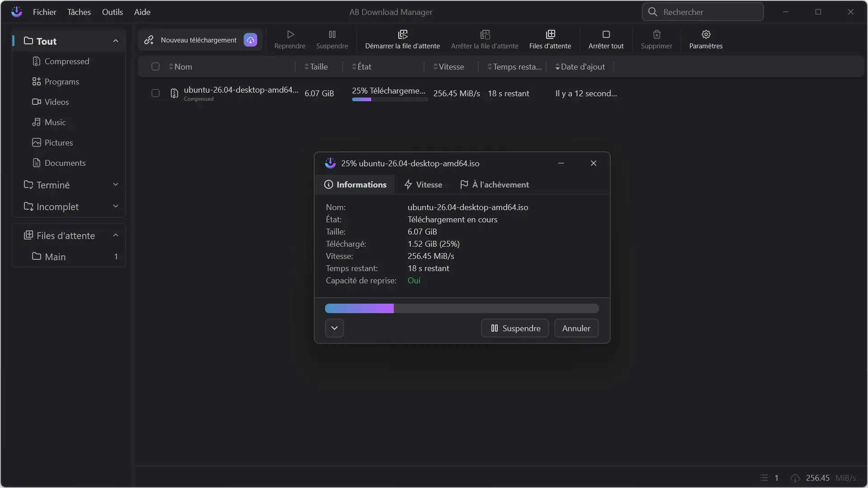Click the 6.07 GiB size cell
The height and width of the screenshot is (488, 868).
click(x=319, y=93)
